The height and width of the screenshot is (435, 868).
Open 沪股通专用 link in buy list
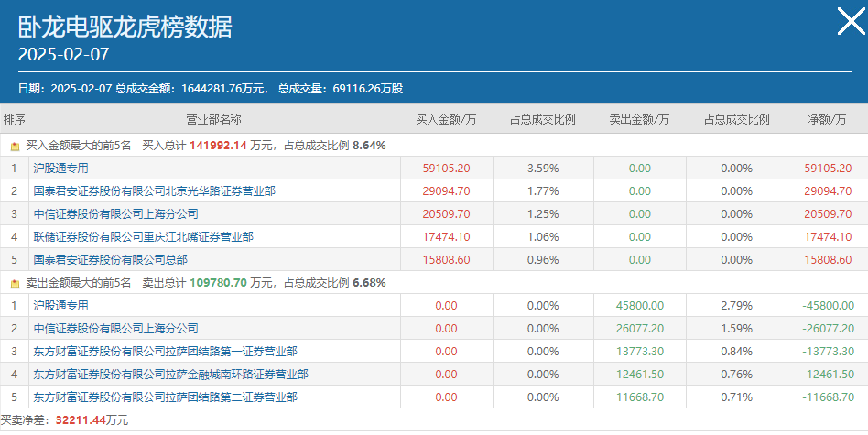pyautogui.click(x=61, y=168)
